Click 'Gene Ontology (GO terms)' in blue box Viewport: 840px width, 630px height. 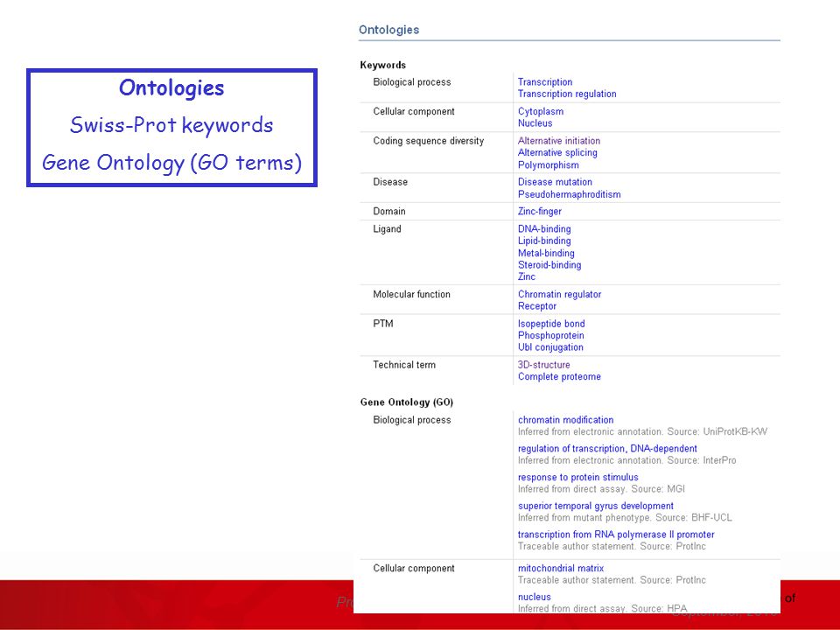(x=172, y=163)
